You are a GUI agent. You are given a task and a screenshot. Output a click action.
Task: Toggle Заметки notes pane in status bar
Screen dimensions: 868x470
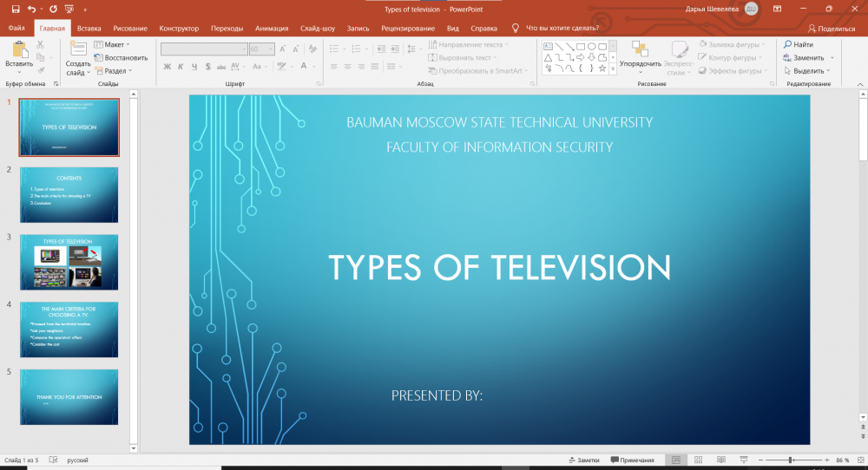(582, 460)
